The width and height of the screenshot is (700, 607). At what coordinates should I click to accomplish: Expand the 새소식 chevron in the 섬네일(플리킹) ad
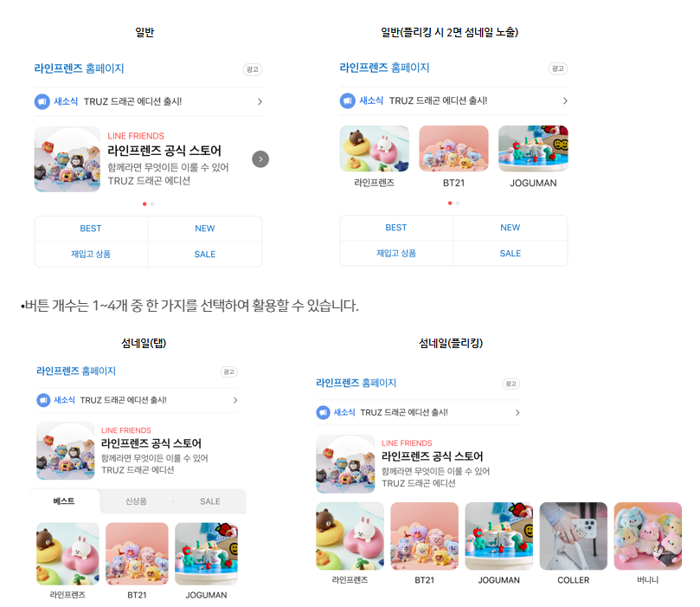coord(517,412)
